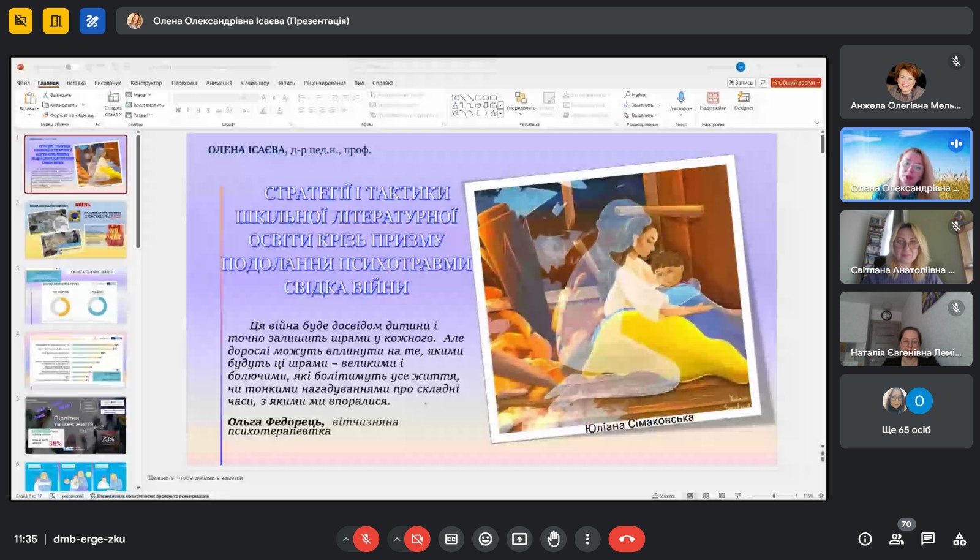Expand the shapes gallery more arrow
Screen dimensions: 980x560
[x=500, y=113]
